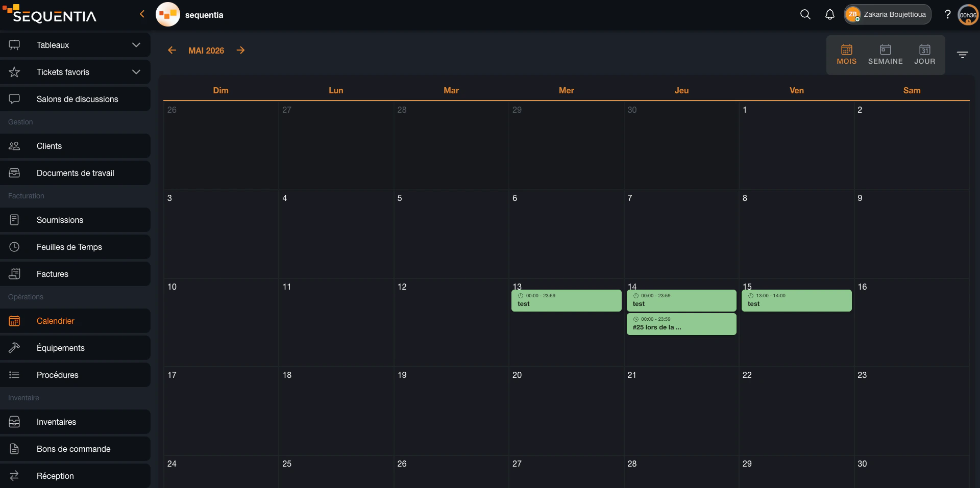The image size is (980, 488).
Task: Click the Tableaux board icon
Action: pos(14,45)
